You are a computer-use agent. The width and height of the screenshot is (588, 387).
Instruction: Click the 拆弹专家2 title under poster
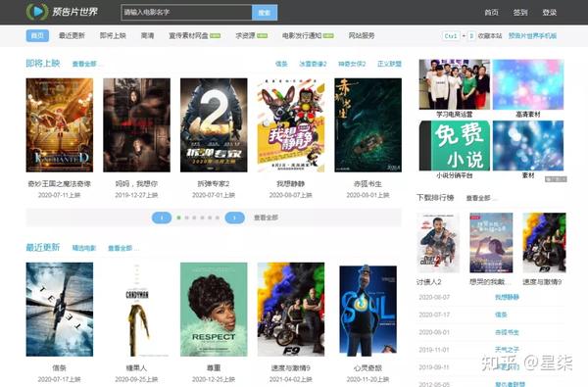[214, 184]
